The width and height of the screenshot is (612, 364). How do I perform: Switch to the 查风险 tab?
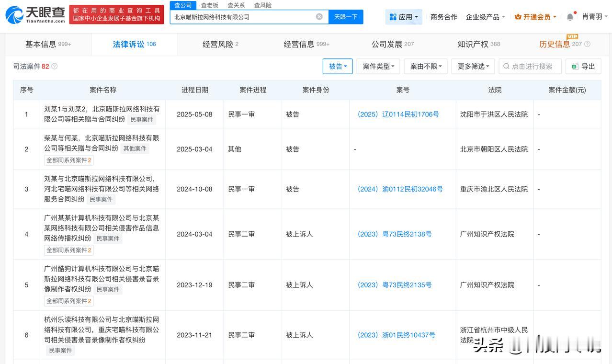pos(263,5)
